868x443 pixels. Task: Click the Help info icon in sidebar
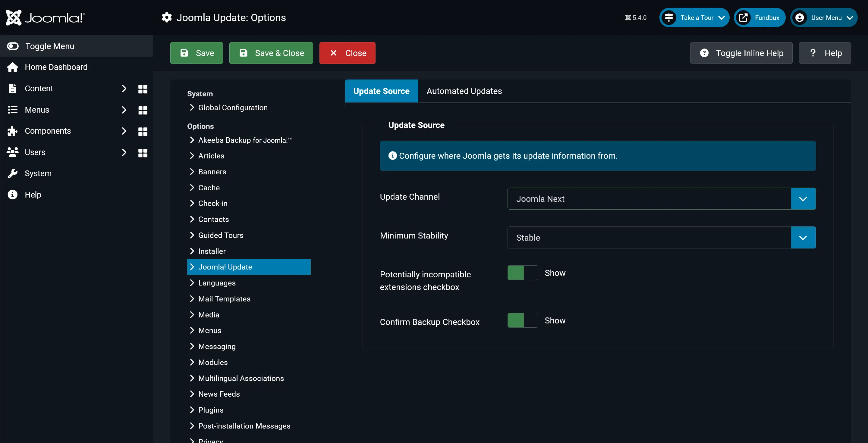point(12,195)
